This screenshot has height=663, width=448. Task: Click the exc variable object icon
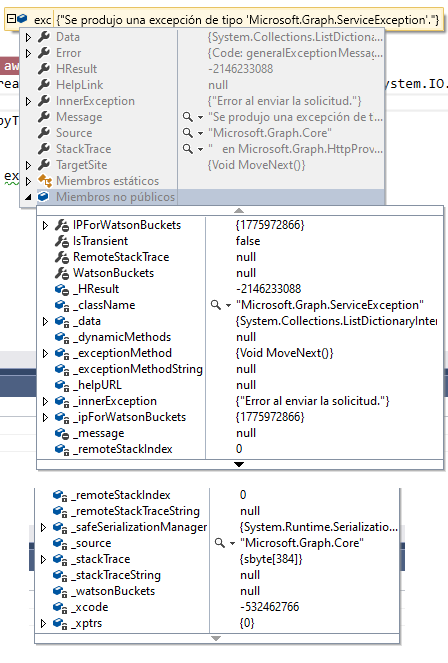click(22, 19)
